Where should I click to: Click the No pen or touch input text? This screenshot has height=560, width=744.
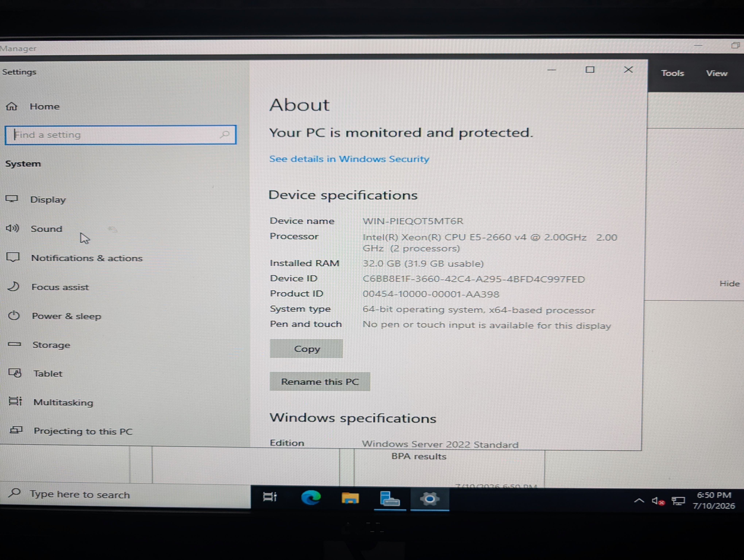click(x=487, y=325)
